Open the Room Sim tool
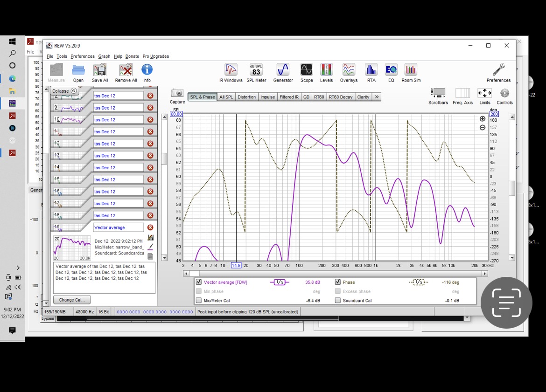Image resolution: width=546 pixels, height=392 pixels. (411, 73)
